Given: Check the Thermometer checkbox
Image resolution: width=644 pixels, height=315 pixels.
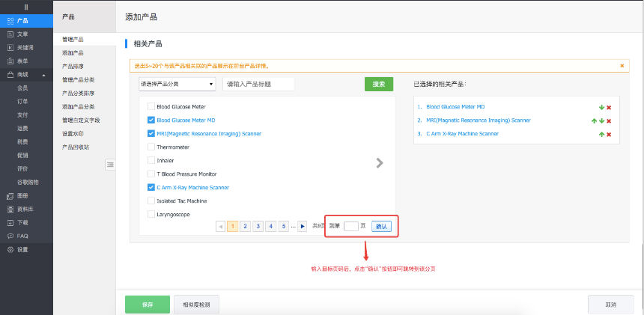Looking at the screenshot, I should (151, 147).
